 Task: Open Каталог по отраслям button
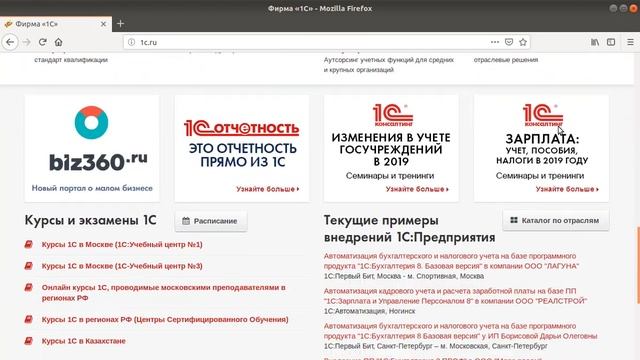(556, 220)
